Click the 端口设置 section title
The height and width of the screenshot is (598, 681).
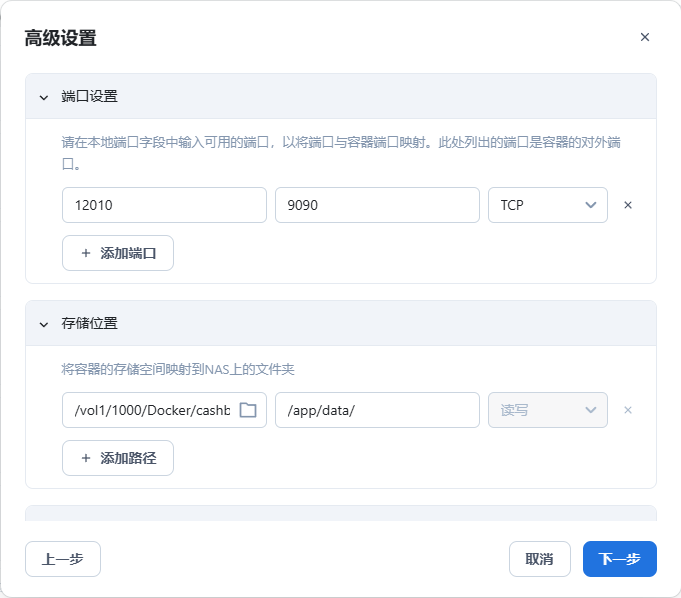[89, 96]
